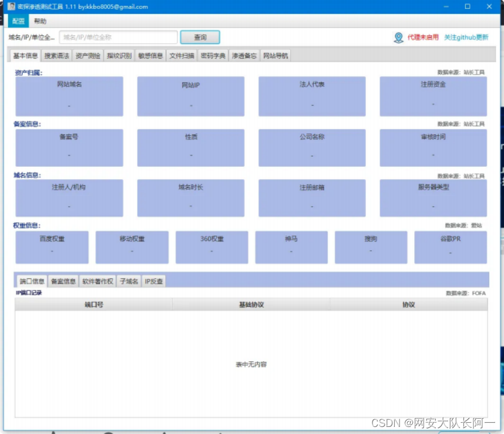This screenshot has height=434, width=504.
Task: Click the 代理未启用 status link
Action: tap(423, 37)
